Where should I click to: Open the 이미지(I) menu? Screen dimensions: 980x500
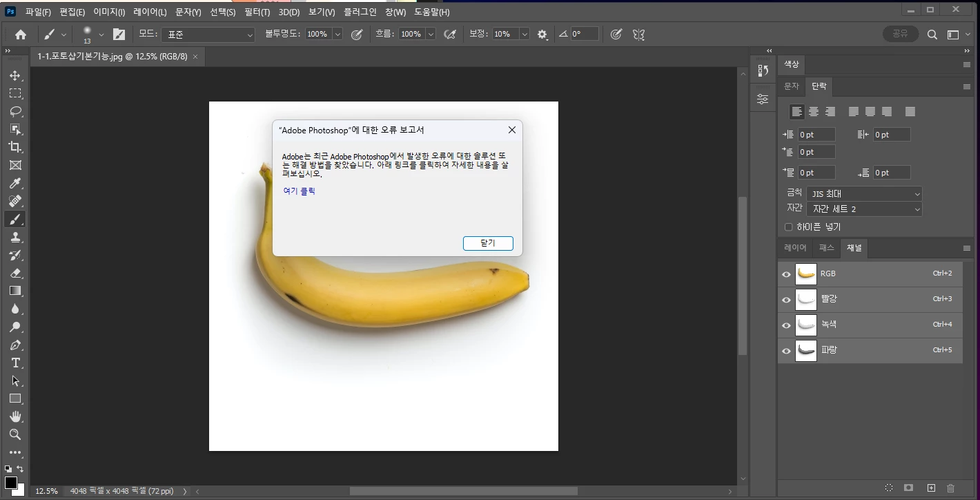[x=109, y=12]
